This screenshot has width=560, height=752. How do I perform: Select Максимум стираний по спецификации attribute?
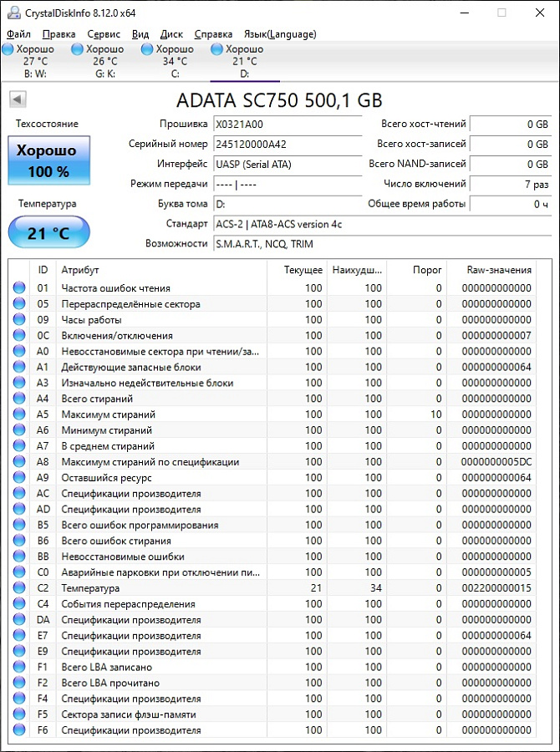coord(150,462)
